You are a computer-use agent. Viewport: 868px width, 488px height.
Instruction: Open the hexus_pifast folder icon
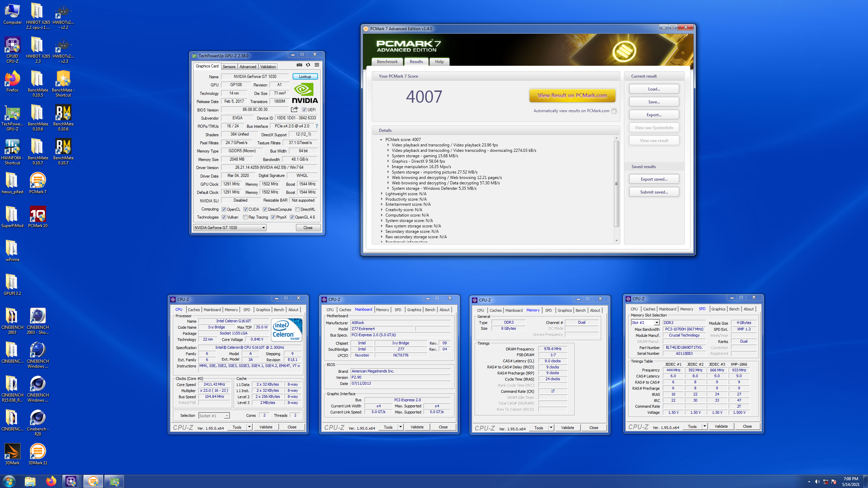pos(13,183)
